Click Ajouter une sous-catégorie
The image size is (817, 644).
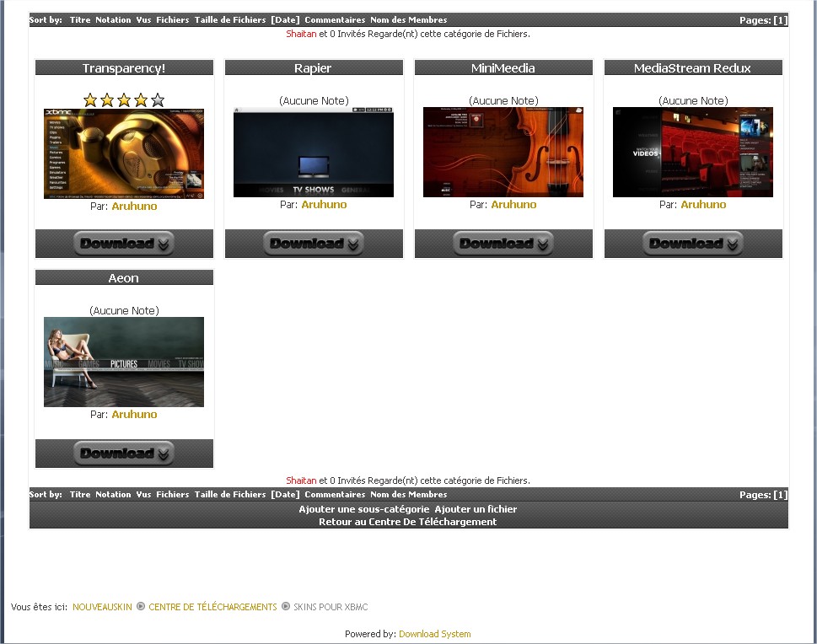click(x=364, y=509)
